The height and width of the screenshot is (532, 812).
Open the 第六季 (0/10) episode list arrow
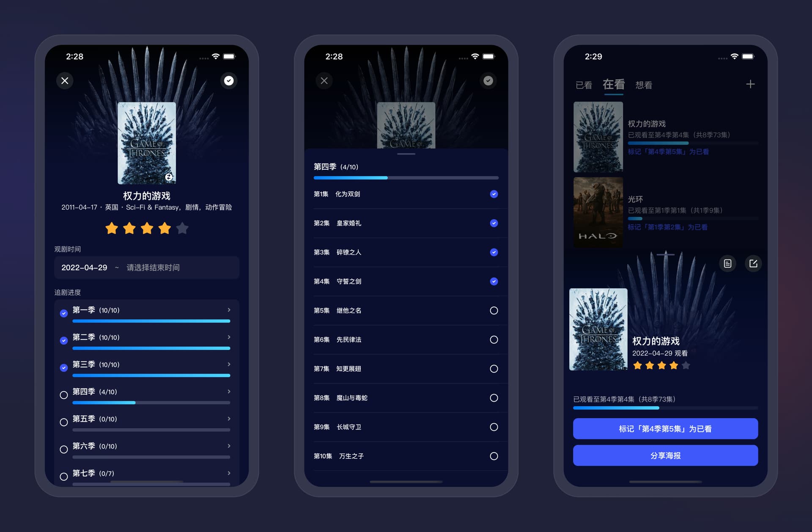(229, 446)
